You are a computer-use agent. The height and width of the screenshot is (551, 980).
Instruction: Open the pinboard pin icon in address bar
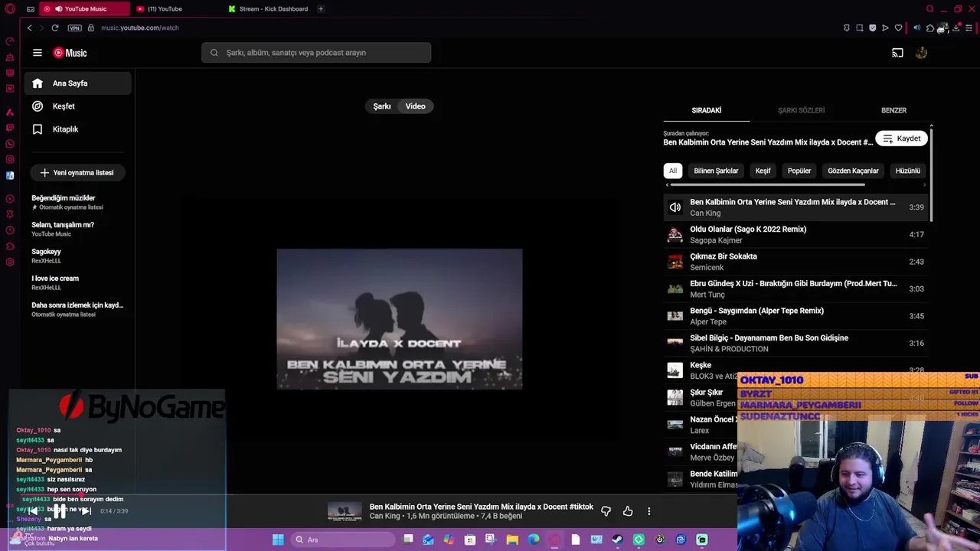(846, 28)
